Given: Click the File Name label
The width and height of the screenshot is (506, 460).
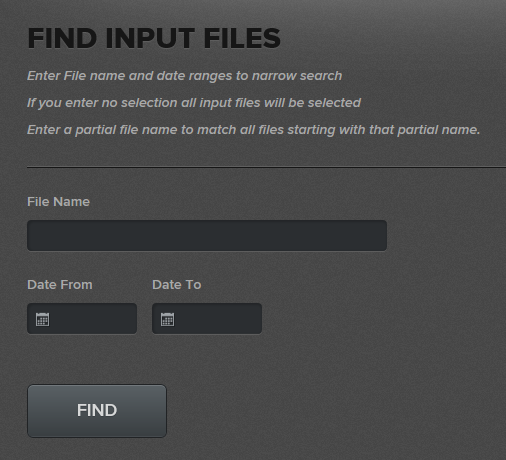Looking at the screenshot, I should (x=58, y=202).
